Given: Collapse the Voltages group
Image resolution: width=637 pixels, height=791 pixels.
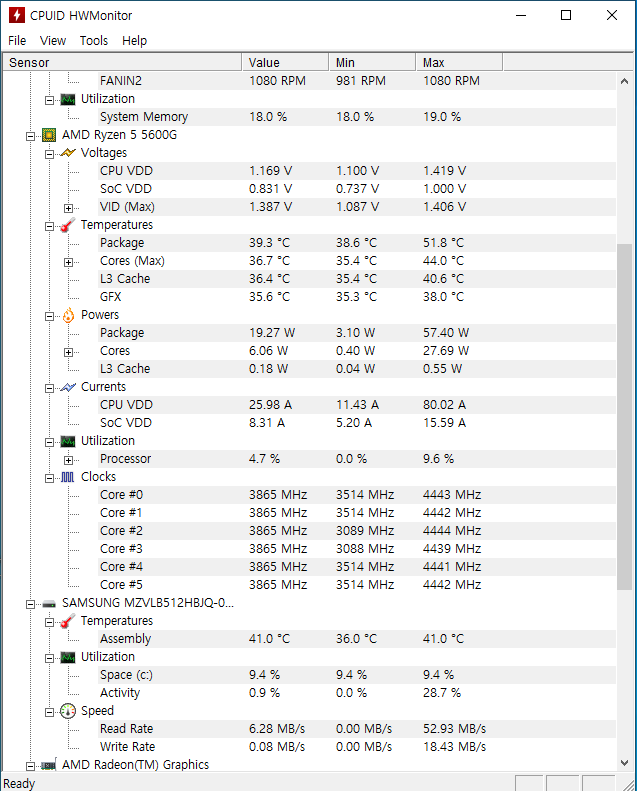Looking at the screenshot, I should 49,154.
